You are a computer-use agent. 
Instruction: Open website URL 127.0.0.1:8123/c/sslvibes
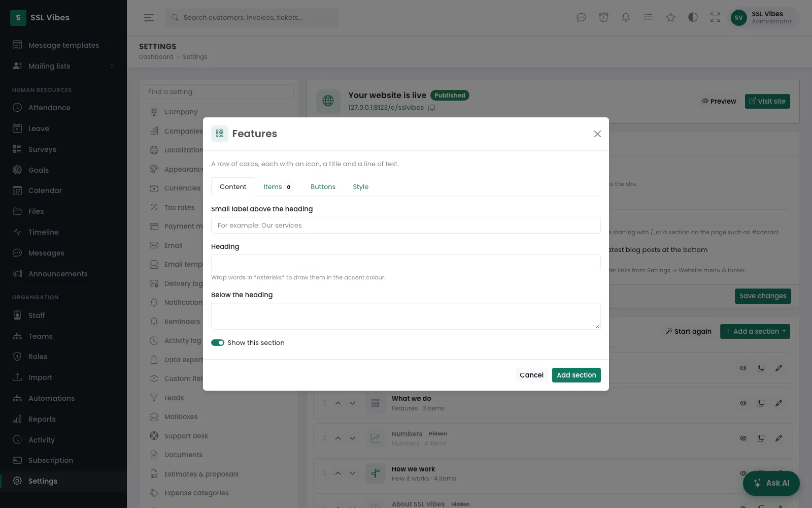click(x=386, y=108)
